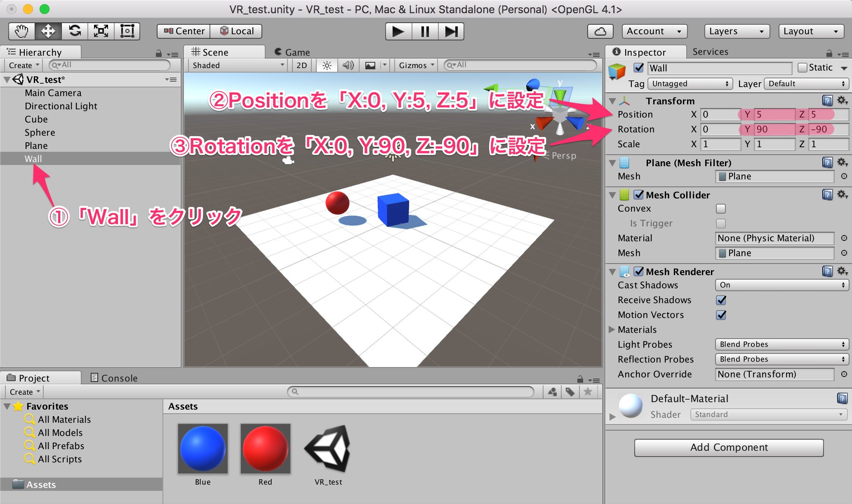Enable the Static checkbox

(802, 68)
